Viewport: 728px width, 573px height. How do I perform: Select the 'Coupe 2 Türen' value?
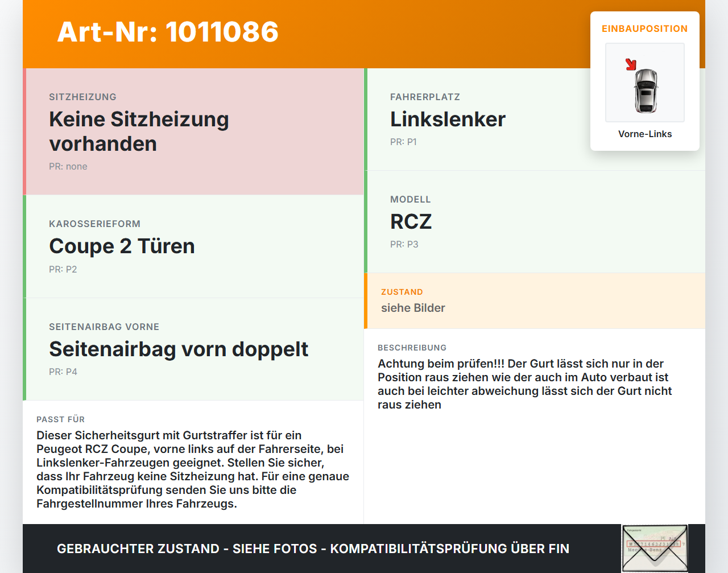point(122,246)
